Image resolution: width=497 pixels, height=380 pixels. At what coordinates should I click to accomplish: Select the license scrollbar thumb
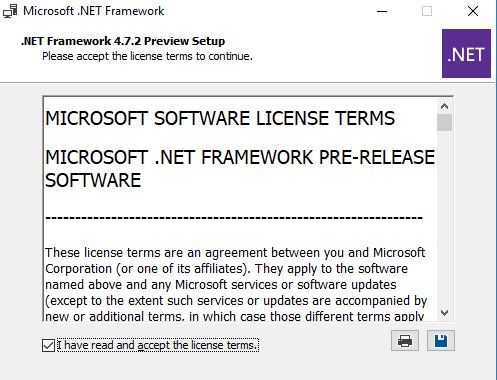[x=444, y=122]
